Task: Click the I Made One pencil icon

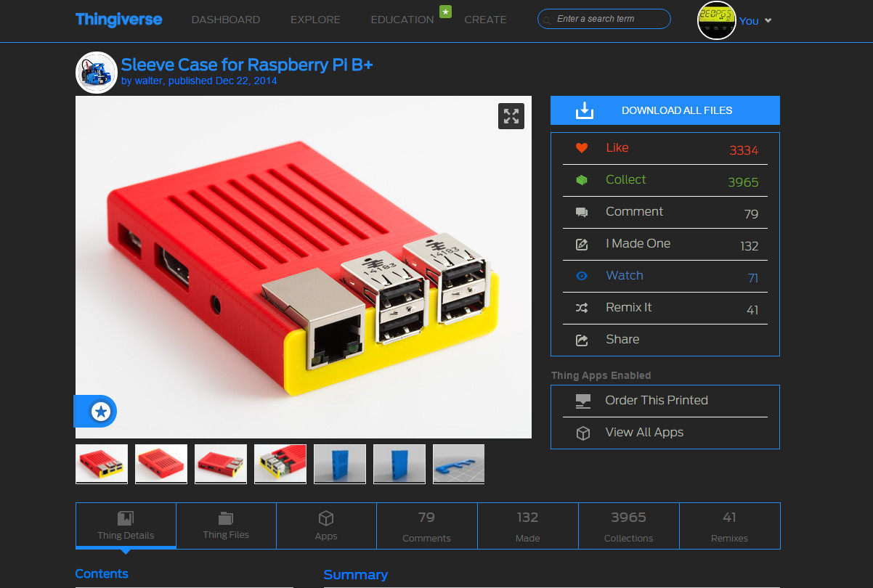Action: tap(581, 244)
